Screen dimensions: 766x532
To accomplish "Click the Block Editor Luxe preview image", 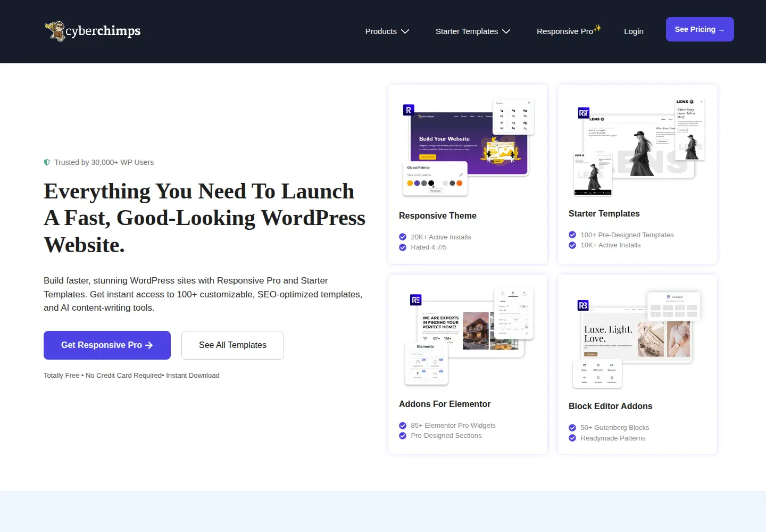I will click(x=637, y=339).
